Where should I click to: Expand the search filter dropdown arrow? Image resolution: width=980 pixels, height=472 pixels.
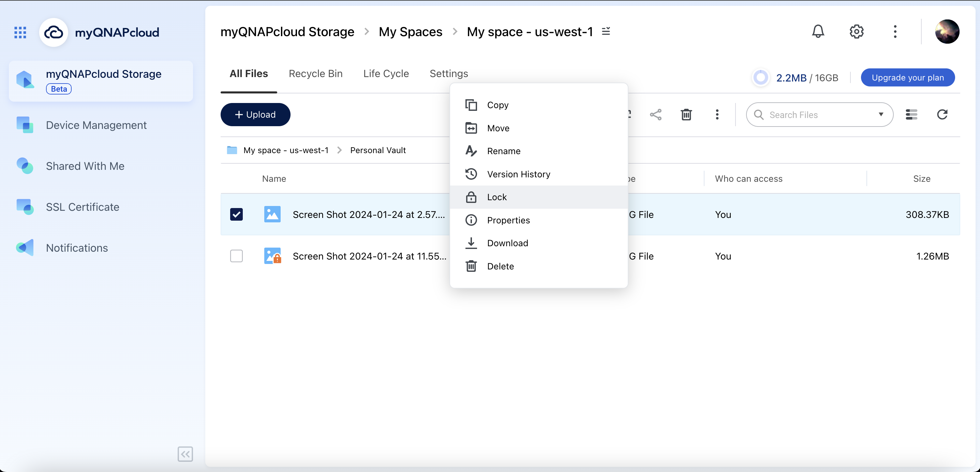(881, 114)
